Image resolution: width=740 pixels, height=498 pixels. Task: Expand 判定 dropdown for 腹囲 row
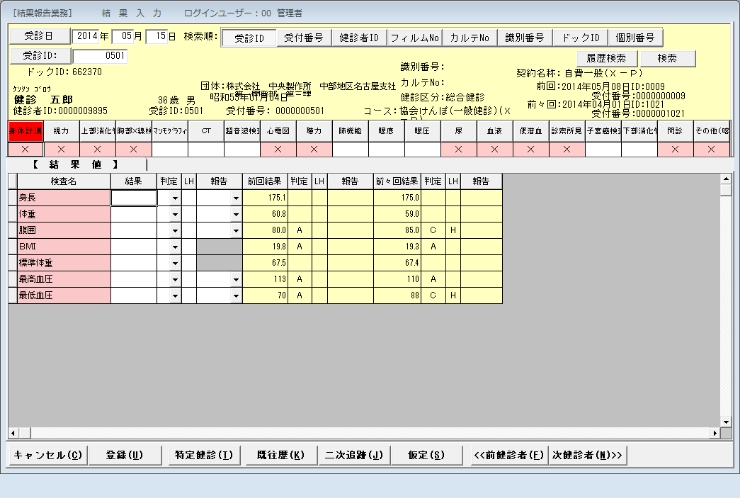coord(175,231)
